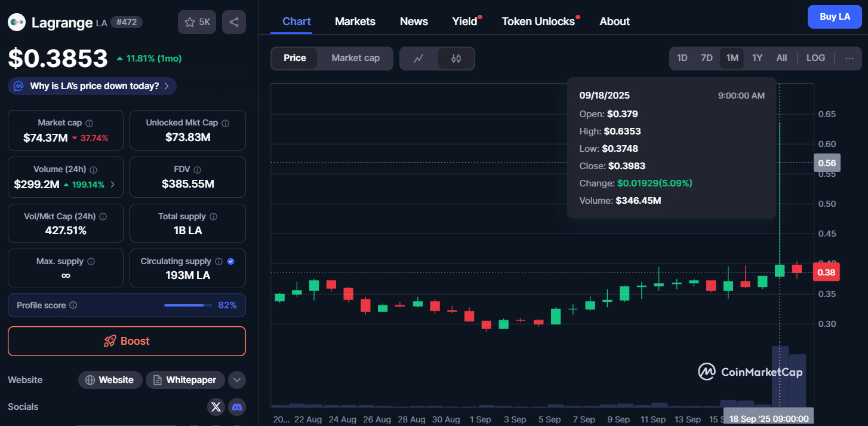
Task: Switch to line chart view icon
Action: click(x=419, y=59)
